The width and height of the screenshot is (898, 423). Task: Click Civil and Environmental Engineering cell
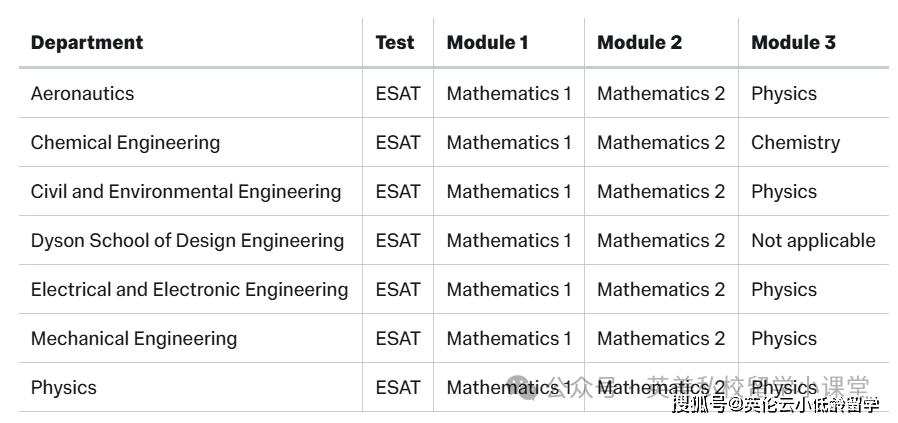click(186, 192)
